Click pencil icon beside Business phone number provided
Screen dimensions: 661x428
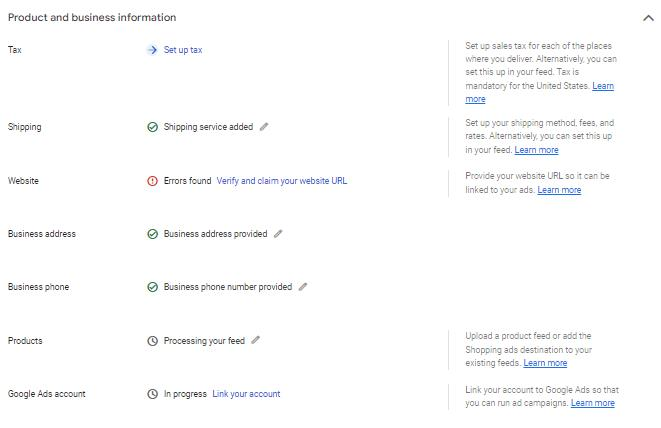303,287
